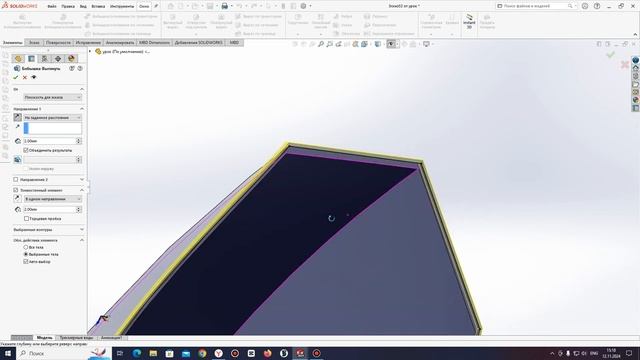This screenshot has height=360, width=640.
Task: Open FeatureManager design tree tab
Action: coord(18,59)
